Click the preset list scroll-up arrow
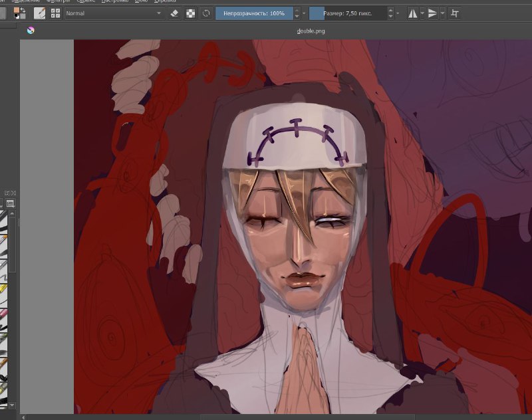Image resolution: width=532 pixels, height=420 pixels. (x=12, y=213)
